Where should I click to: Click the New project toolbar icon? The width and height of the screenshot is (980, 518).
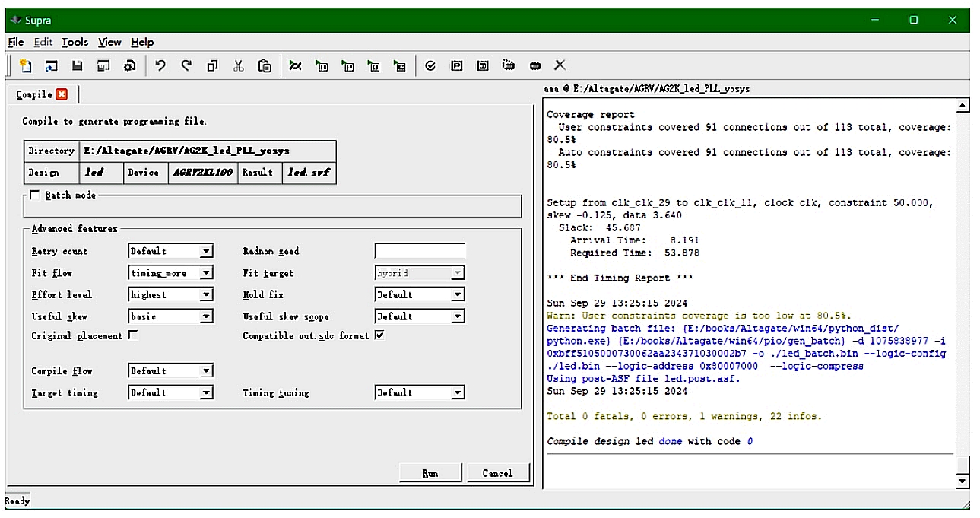24,66
